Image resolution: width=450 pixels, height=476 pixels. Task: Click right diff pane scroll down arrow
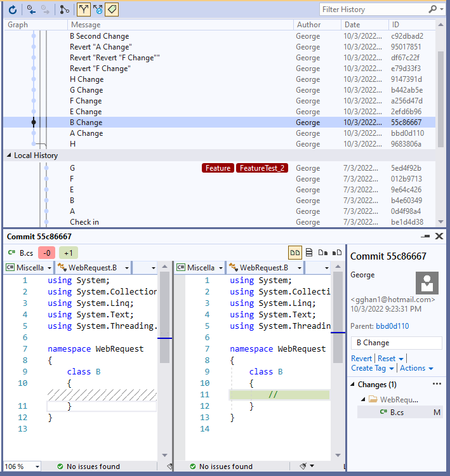point(338,455)
